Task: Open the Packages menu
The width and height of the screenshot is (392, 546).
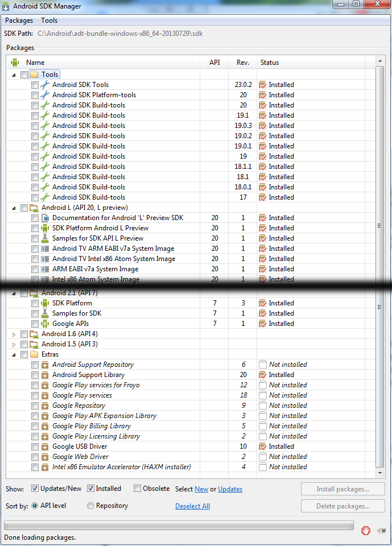Action: click(x=19, y=20)
